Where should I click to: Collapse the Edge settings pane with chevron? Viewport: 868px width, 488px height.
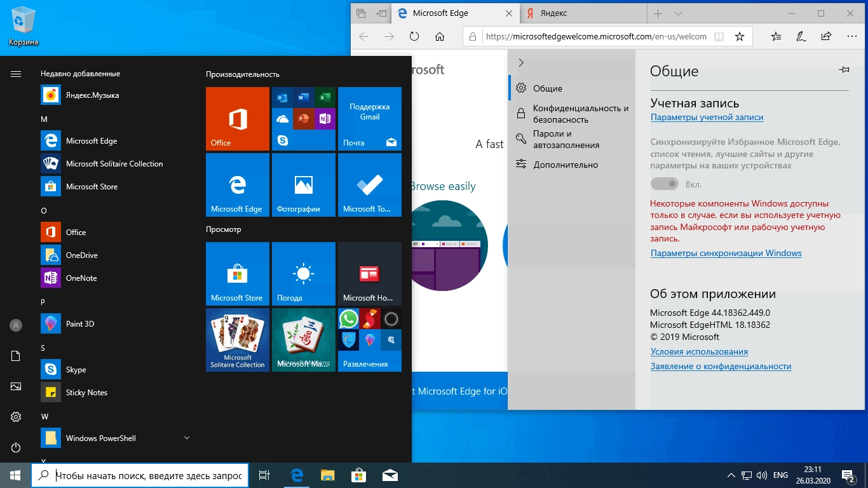coord(521,62)
